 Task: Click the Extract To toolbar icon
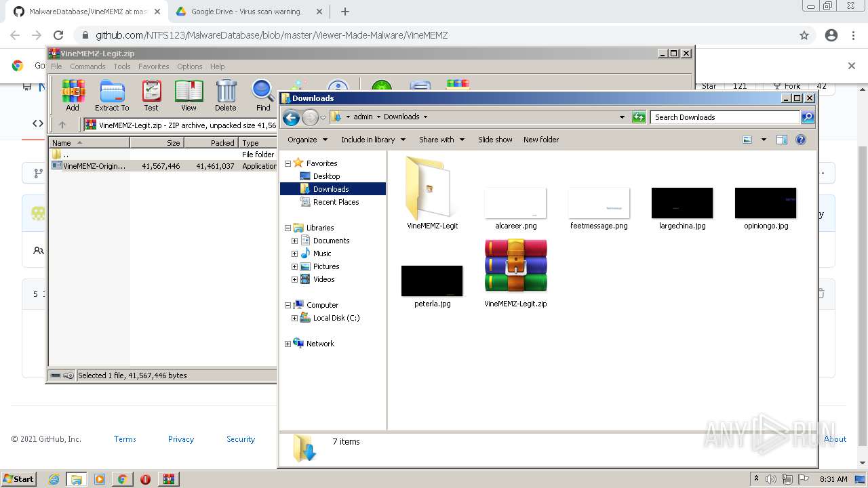112,95
